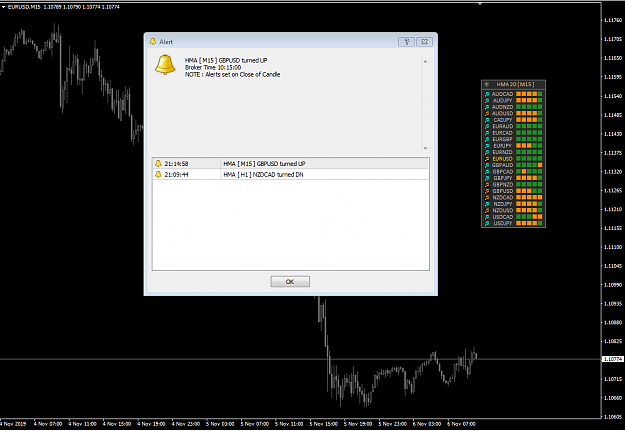Viewport: 625px width, 431px height.
Task: Click the 21:09:44 time cell
Action: 176,174
